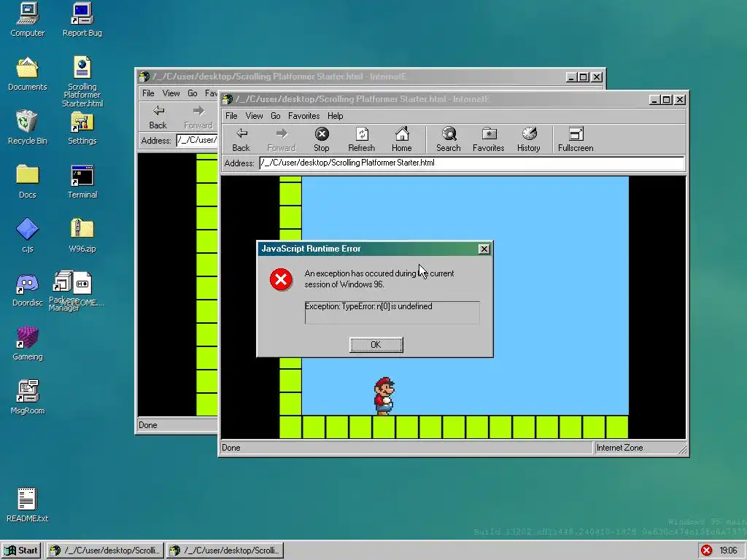Click Back in the front browser toolbar
747x560 pixels.
pos(241,139)
